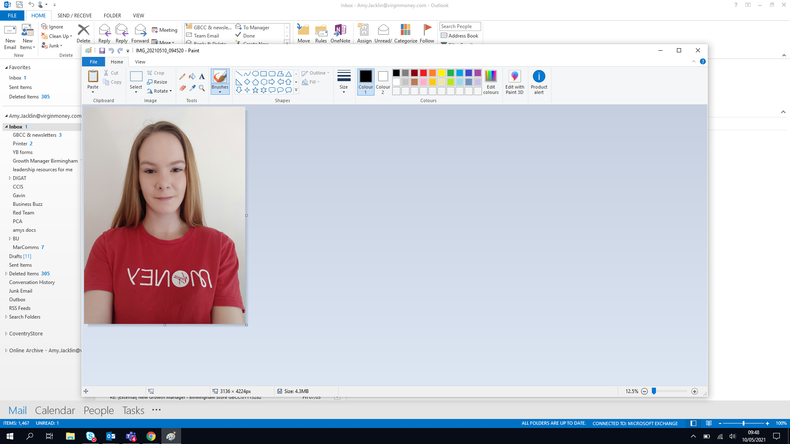The height and width of the screenshot is (444, 790).
Task: Save the image via Paint quick access toolbar
Action: tap(102, 50)
